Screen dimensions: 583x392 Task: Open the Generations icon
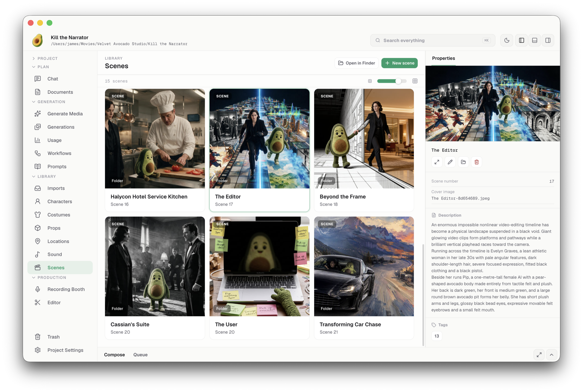(x=37, y=127)
